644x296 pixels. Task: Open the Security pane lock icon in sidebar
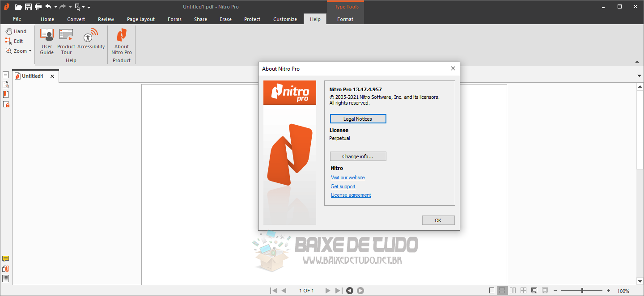tap(6, 104)
